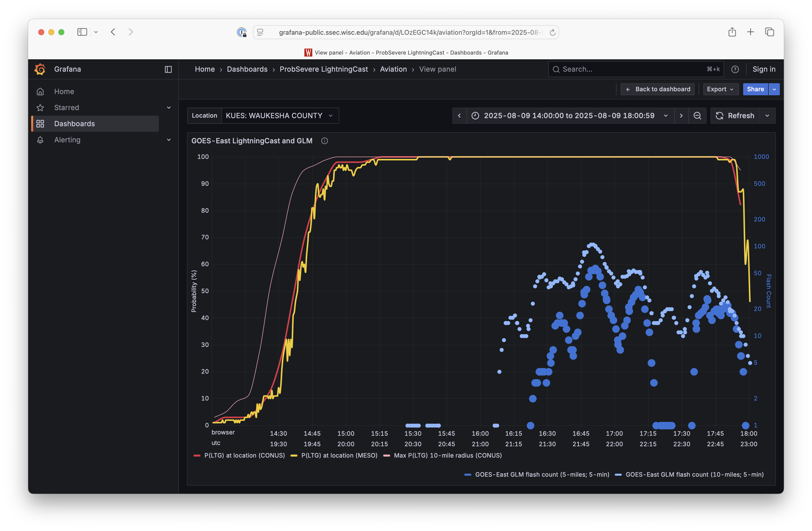
Task: Click the zoom out time range icon
Action: coord(697,116)
